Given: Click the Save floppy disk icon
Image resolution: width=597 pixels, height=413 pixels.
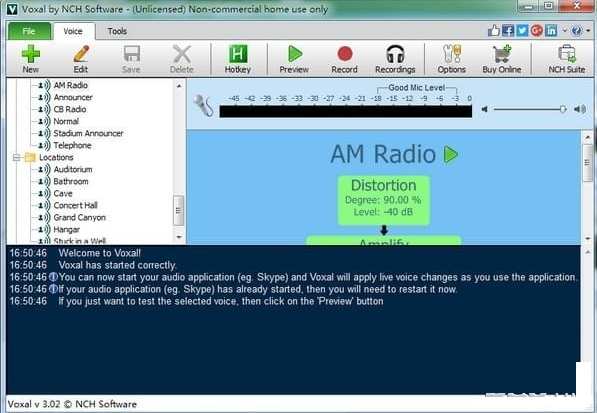Looking at the screenshot, I should [x=131, y=59].
